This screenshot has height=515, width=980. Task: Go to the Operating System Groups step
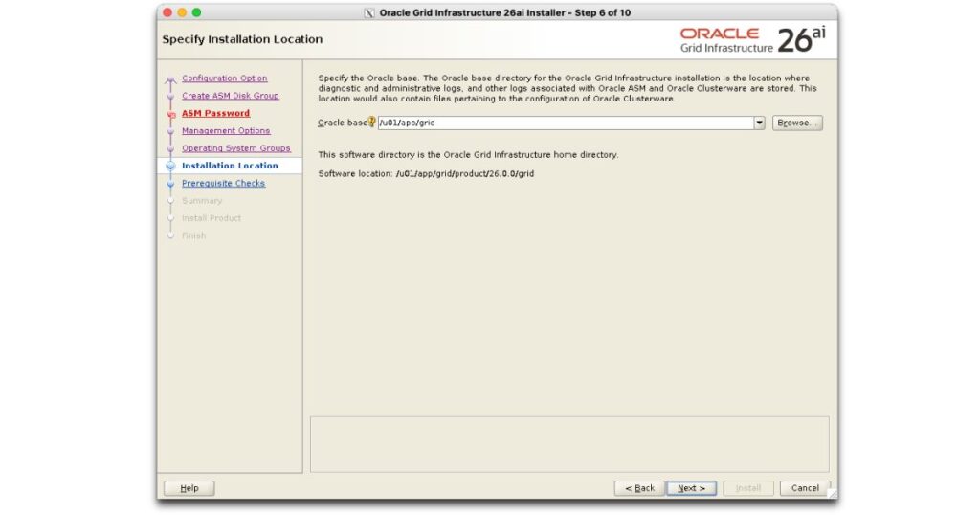tap(236, 148)
